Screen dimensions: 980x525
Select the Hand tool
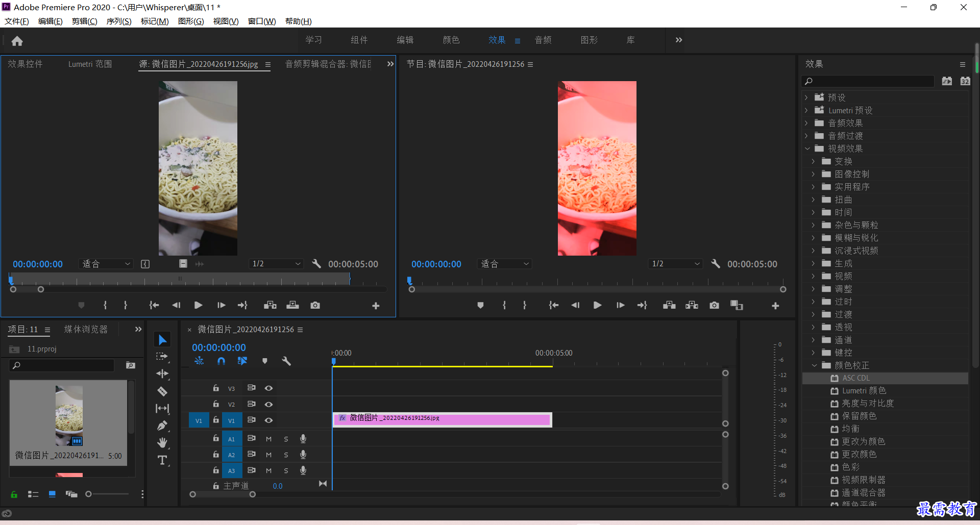click(162, 443)
